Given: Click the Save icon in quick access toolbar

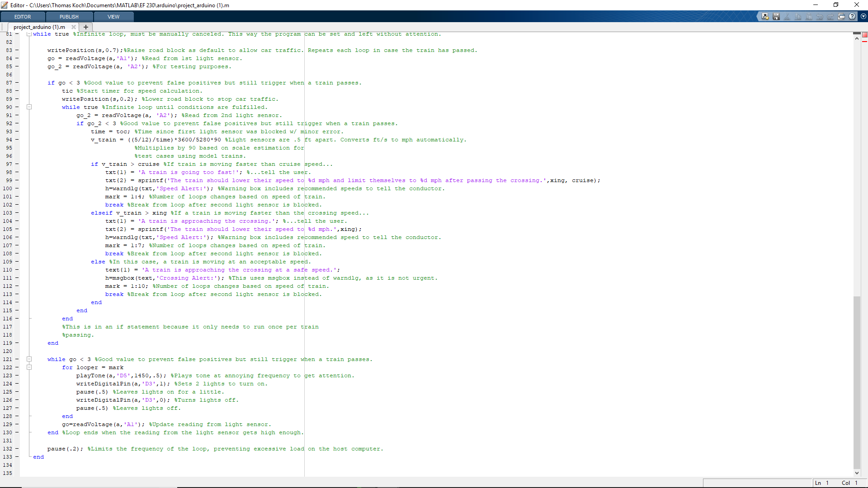Looking at the screenshot, I should point(776,17).
